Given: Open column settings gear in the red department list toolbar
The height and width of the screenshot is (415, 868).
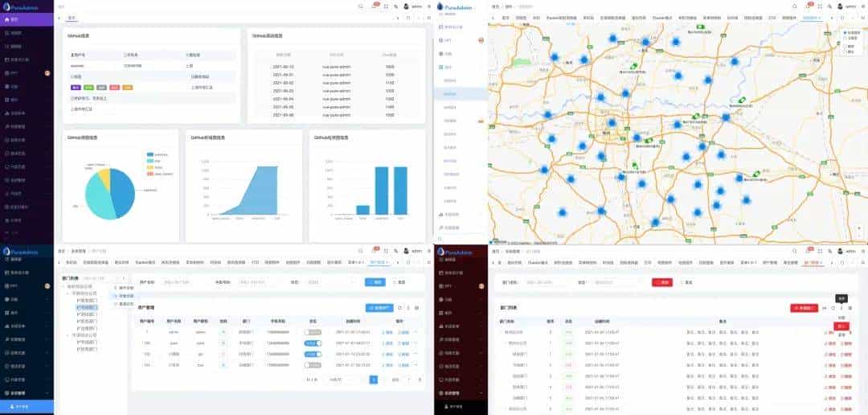Looking at the screenshot, I should click(850, 308).
